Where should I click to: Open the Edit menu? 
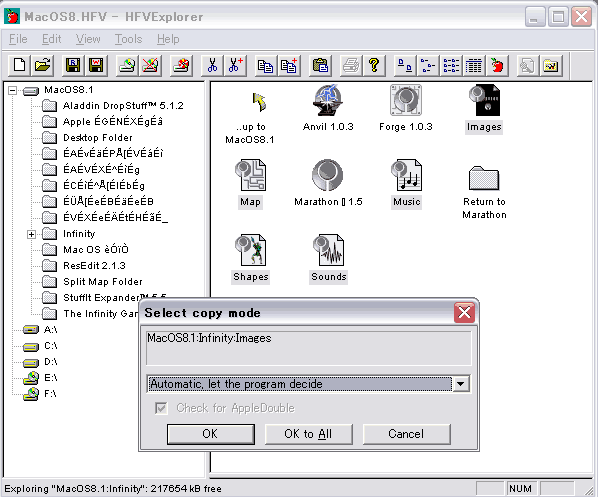coord(51,39)
